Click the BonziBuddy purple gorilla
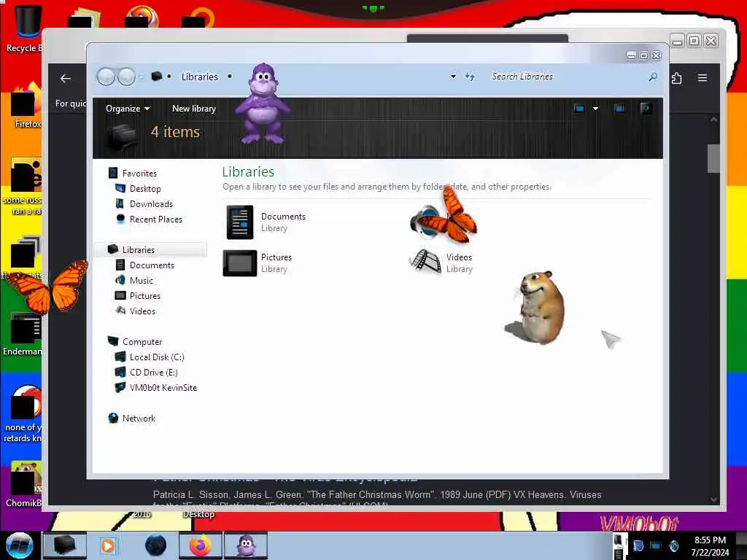Image resolution: width=747 pixels, height=560 pixels. pos(262,104)
